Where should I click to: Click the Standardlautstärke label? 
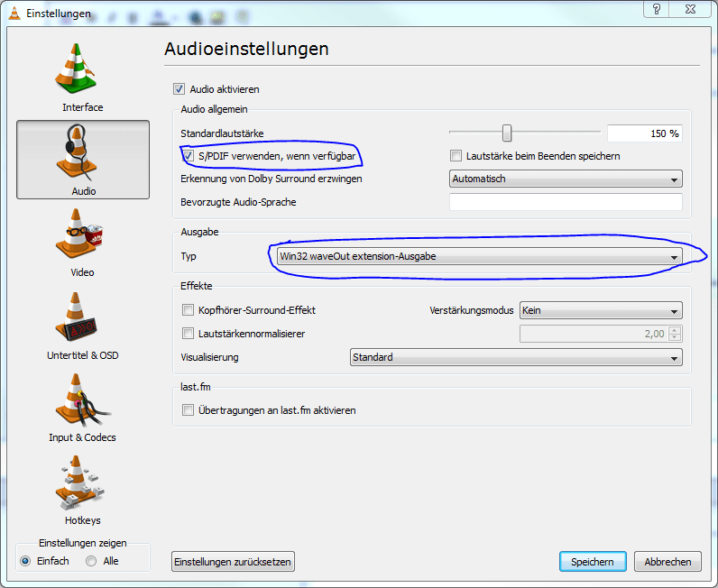pos(222,133)
